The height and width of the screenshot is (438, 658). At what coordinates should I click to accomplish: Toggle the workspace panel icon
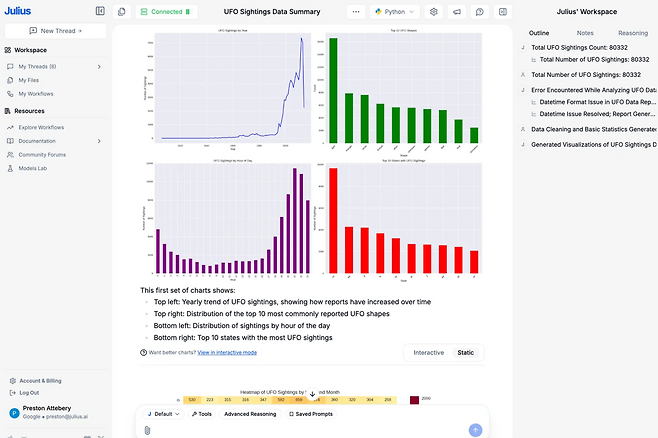coord(503,12)
